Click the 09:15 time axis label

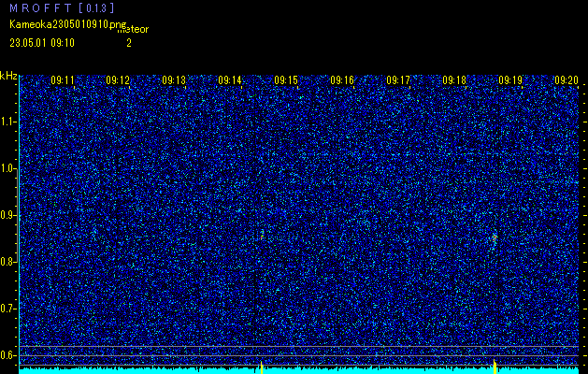pos(286,80)
